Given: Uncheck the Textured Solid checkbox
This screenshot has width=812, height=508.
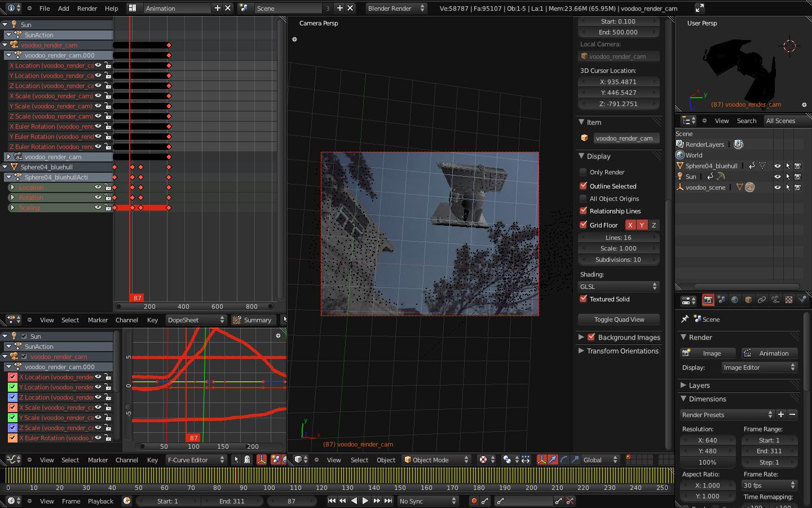Looking at the screenshot, I should click(x=584, y=299).
